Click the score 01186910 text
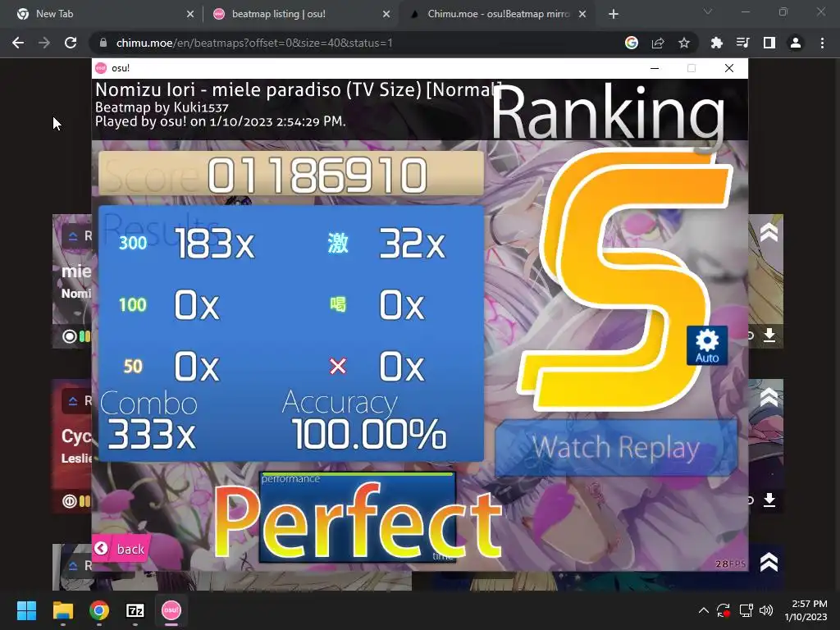The height and width of the screenshot is (630, 840). pyautogui.click(x=317, y=176)
